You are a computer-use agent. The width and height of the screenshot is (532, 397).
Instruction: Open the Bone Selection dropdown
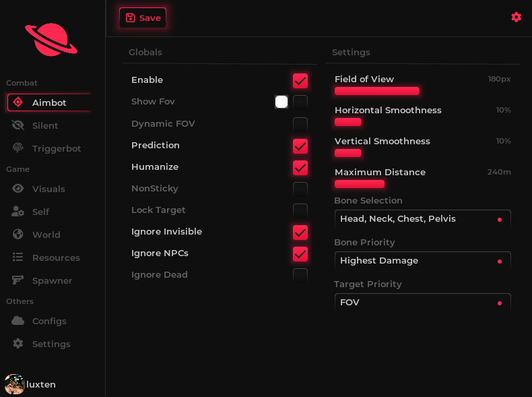[x=422, y=219]
